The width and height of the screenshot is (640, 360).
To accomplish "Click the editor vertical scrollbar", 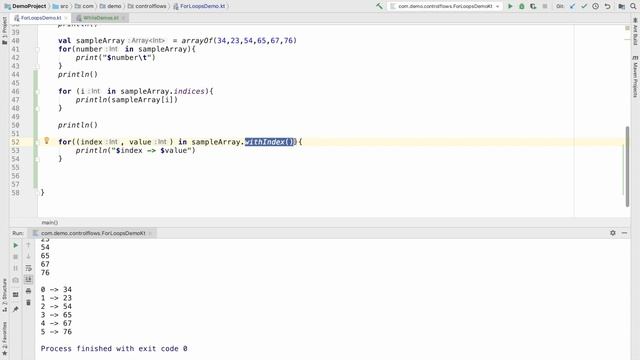I will (627, 167).
